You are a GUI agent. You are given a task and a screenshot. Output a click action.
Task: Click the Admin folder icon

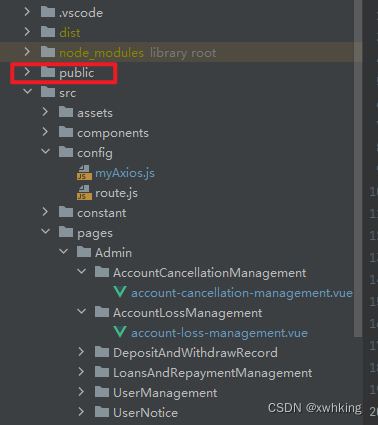point(84,252)
